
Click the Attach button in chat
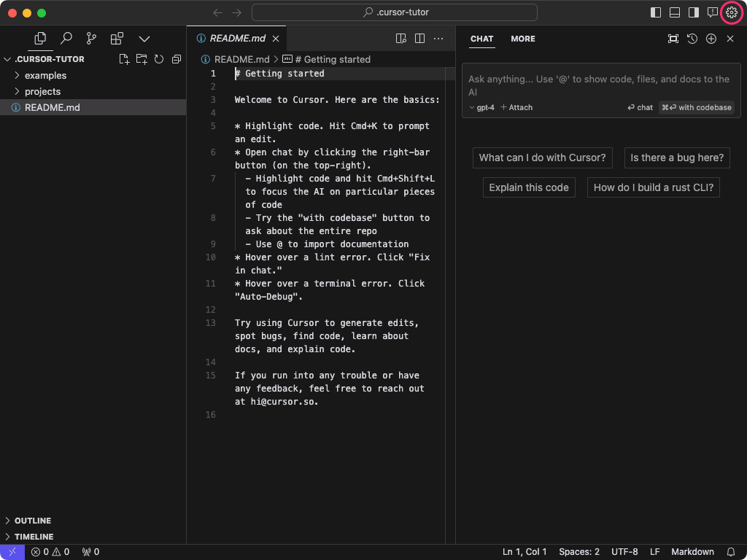coord(516,108)
